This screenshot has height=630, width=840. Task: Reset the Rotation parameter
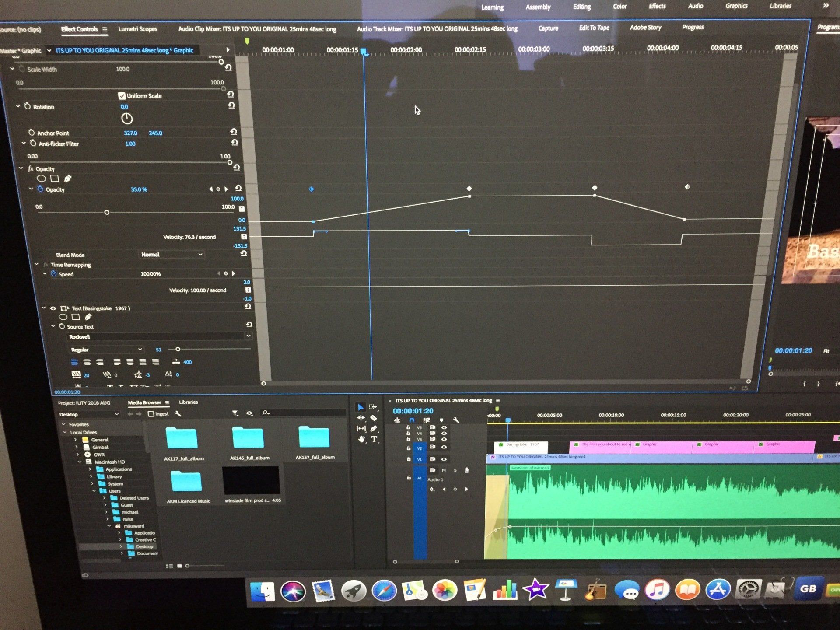(231, 105)
